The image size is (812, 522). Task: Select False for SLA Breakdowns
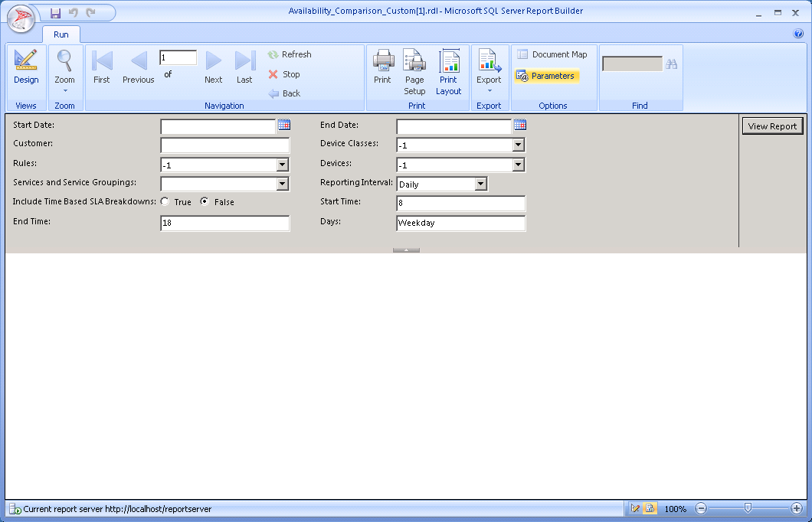205,202
